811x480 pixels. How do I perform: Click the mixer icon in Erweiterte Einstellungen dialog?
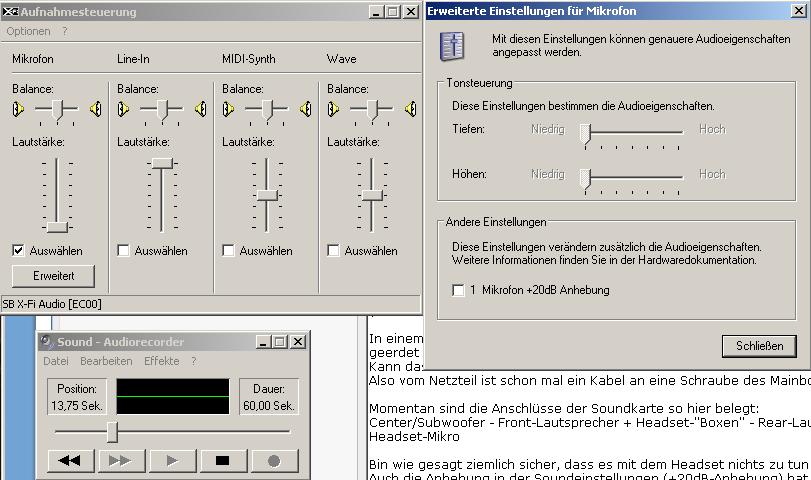(452, 47)
